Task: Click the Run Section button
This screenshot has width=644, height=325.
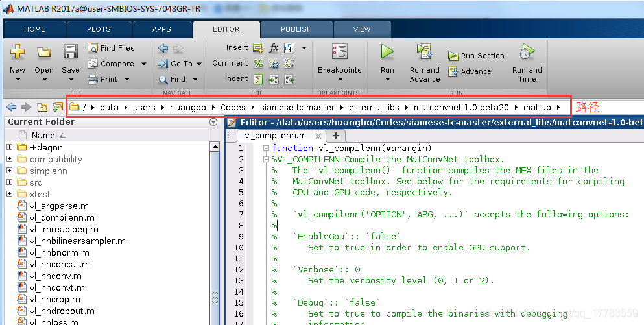Action: click(x=476, y=56)
